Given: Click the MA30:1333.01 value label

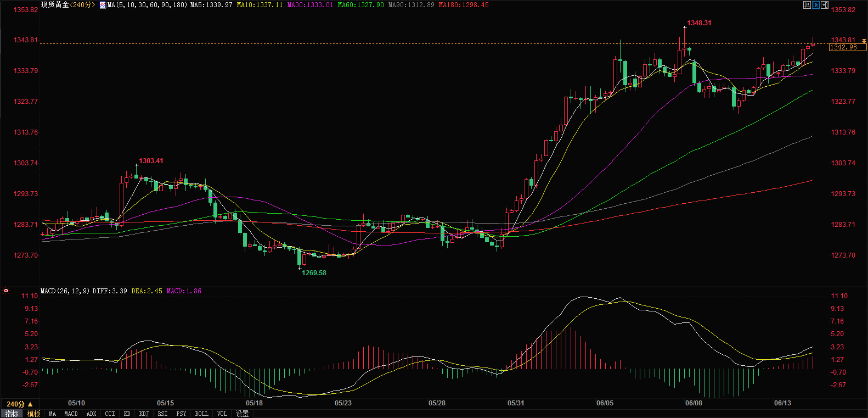Looking at the screenshot, I should click(x=311, y=5).
